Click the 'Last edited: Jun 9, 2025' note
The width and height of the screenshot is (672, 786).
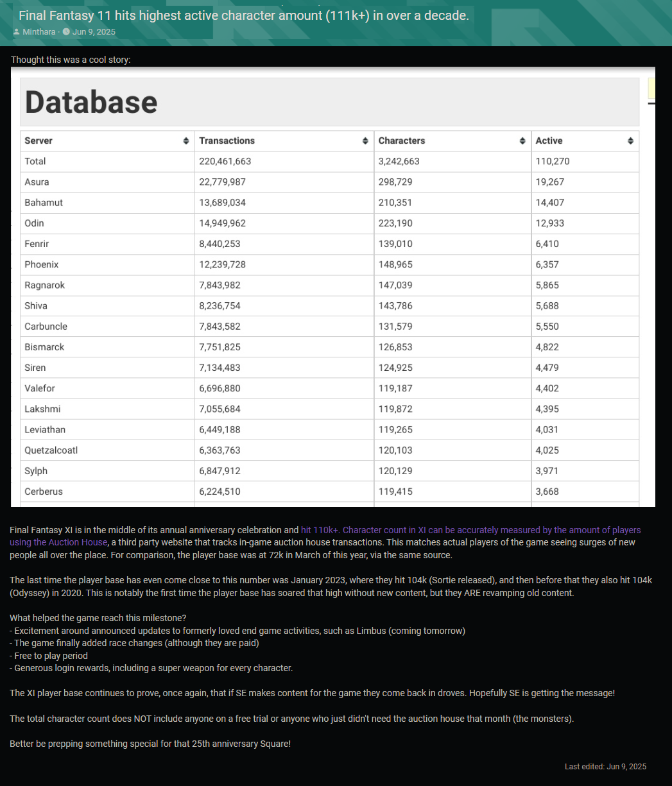(605, 766)
